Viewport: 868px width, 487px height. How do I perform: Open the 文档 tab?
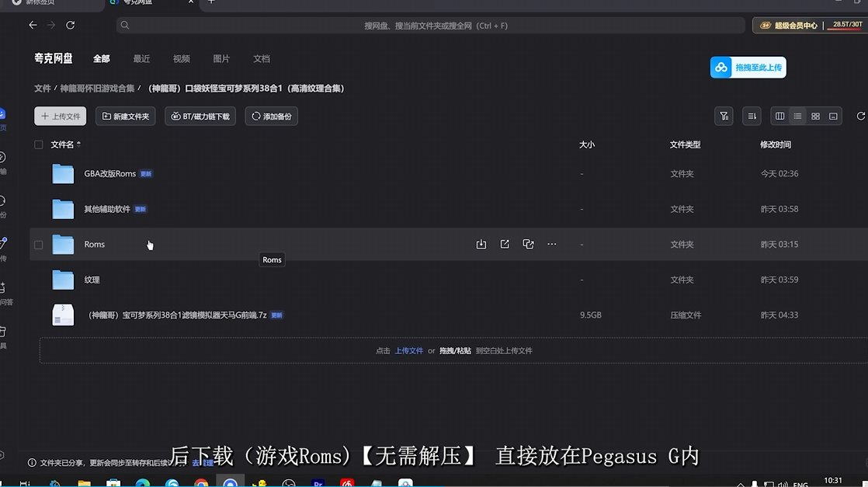(x=261, y=58)
